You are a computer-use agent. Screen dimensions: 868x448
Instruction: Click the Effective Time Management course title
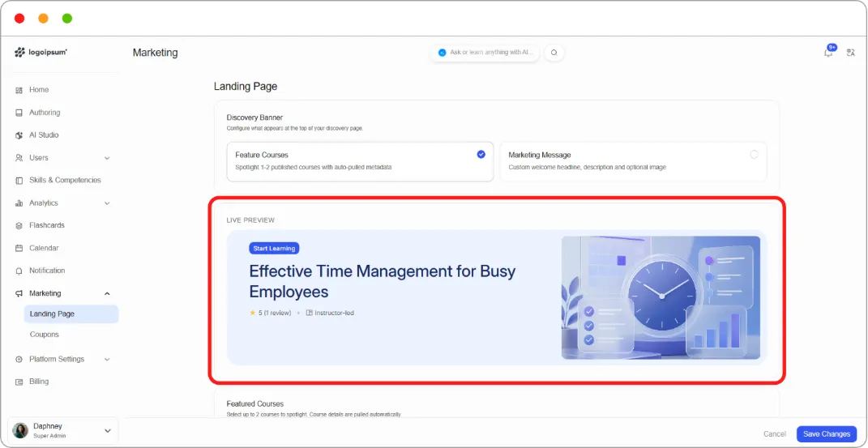point(382,282)
